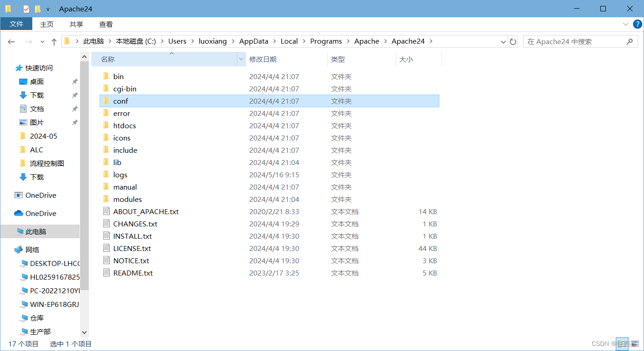644x351 pixels.
Task: Open the 名称 column filter dropdown
Action: (x=241, y=59)
